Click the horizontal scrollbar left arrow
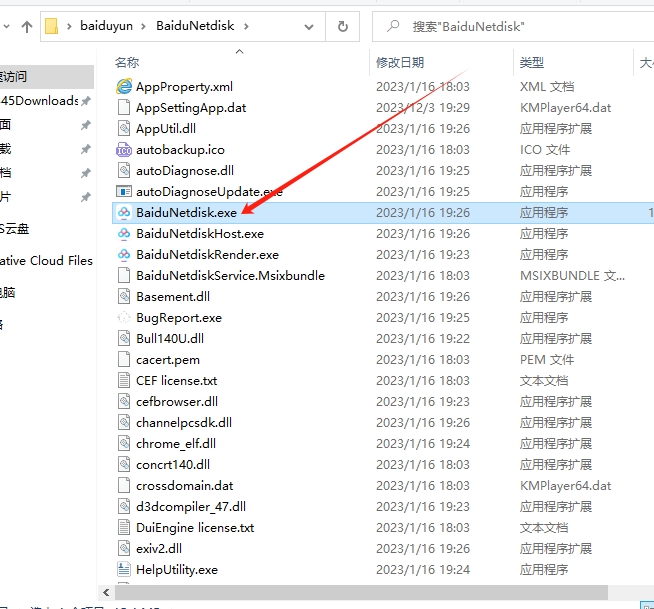This screenshot has height=609, width=654. point(106,592)
